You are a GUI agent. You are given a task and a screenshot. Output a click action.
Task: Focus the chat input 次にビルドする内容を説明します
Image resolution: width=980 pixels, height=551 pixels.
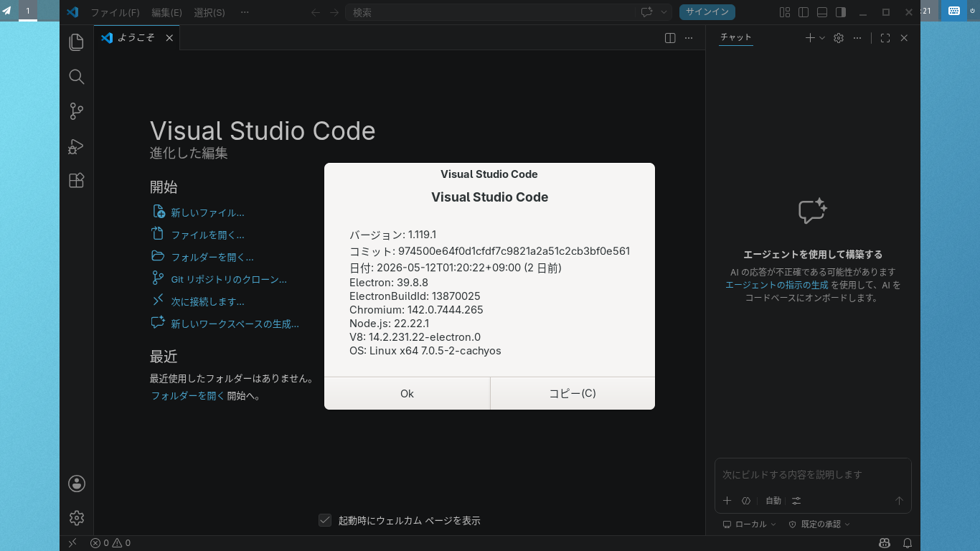tap(813, 474)
